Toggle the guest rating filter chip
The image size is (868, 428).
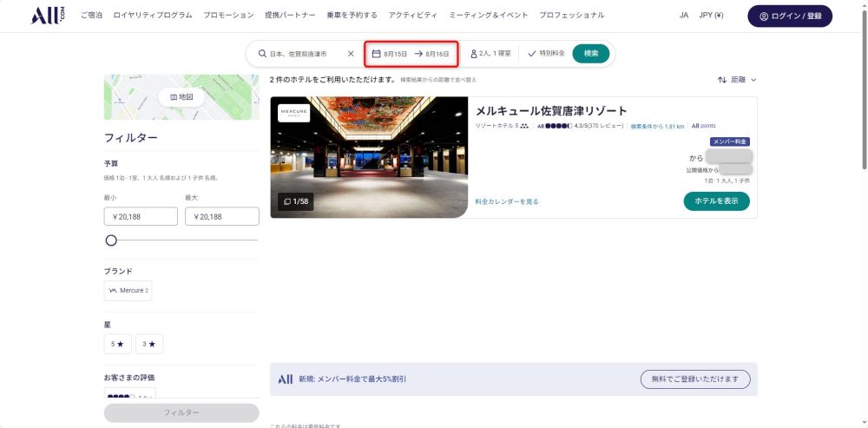click(x=129, y=393)
